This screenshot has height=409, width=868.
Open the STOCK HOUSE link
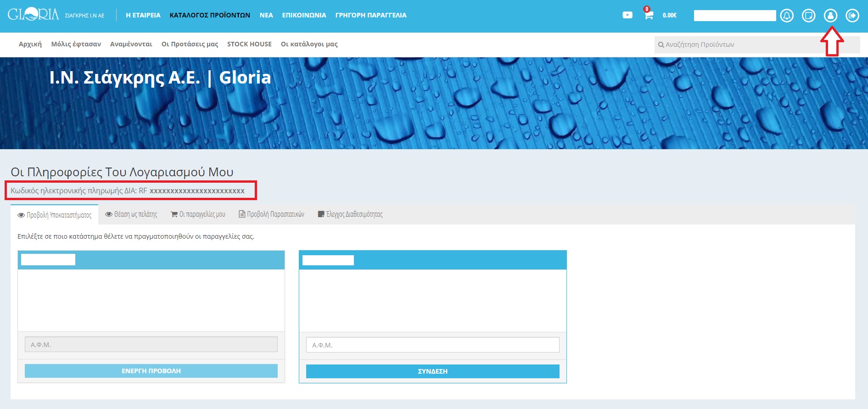tap(249, 44)
